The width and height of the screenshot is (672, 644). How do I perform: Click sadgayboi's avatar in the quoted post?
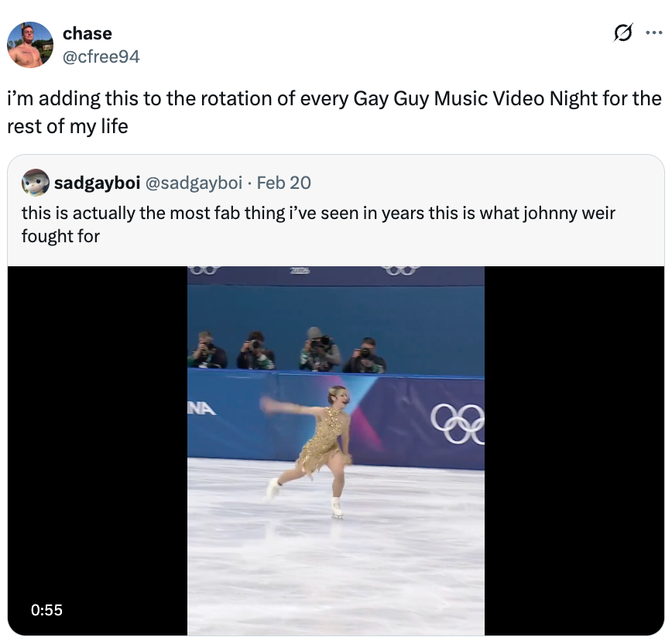click(35, 184)
